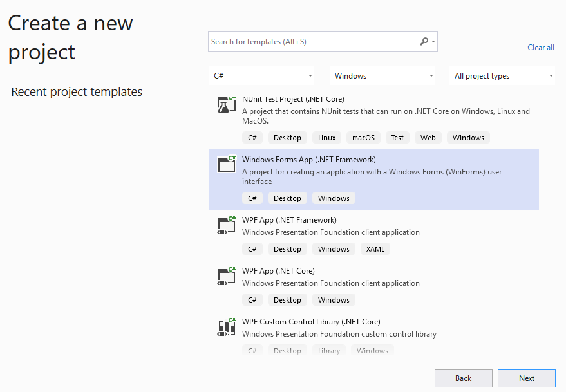Click the Desktop tag on NUnit template

click(x=287, y=138)
